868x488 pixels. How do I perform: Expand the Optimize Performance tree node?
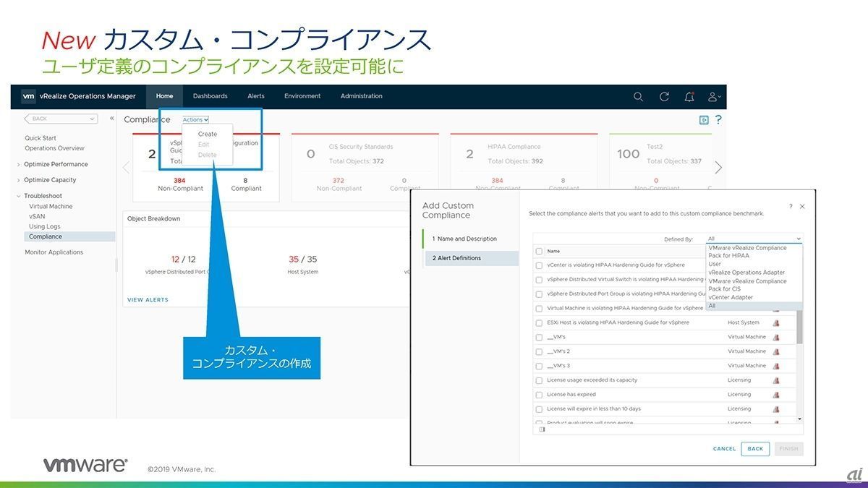click(19, 164)
